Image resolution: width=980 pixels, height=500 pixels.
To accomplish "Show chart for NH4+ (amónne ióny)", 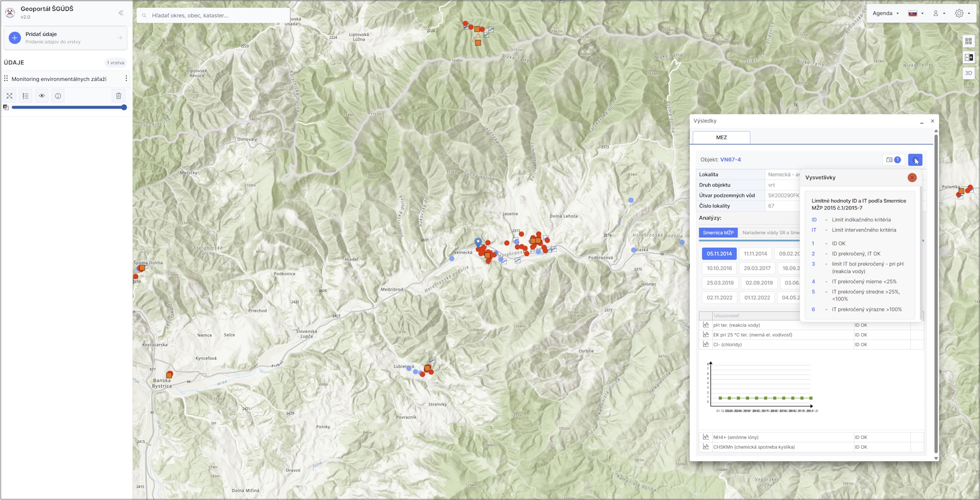I will coord(706,437).
